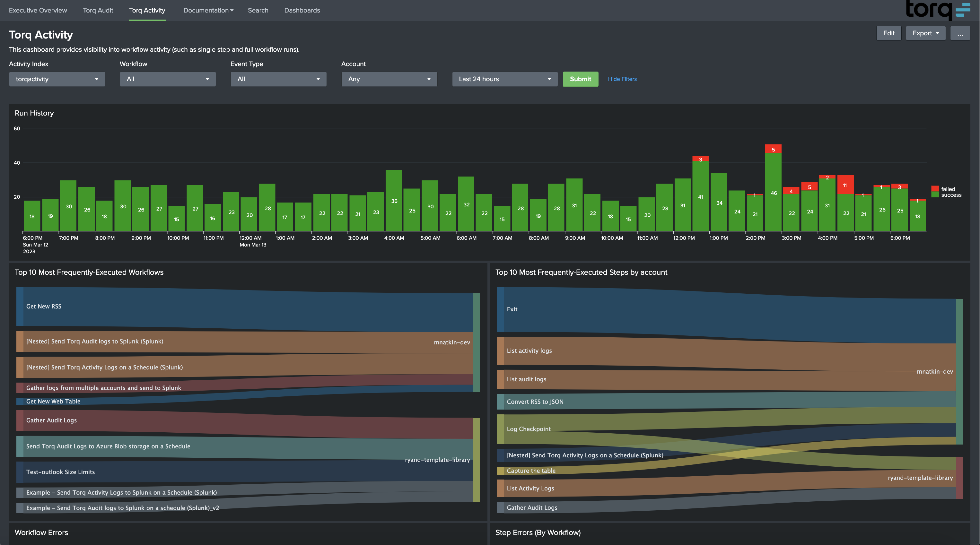Select the Test-outlook Size Limits node

tap(20, 472)
